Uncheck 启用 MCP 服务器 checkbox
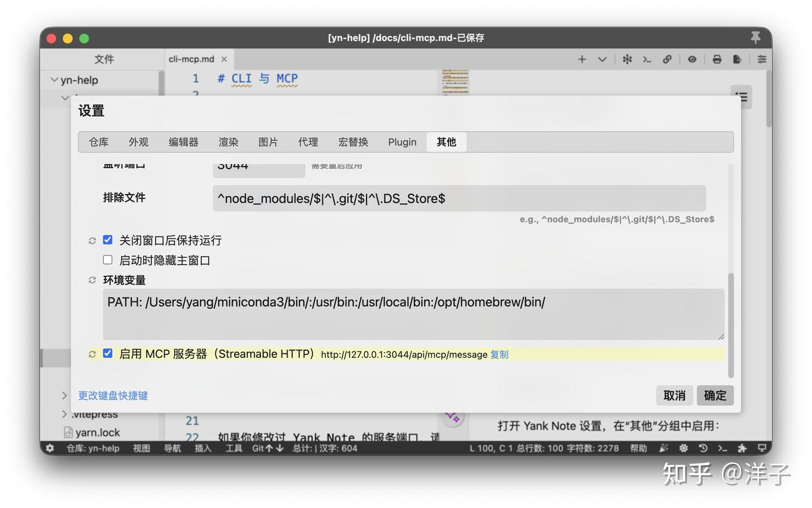 [108, 353]
